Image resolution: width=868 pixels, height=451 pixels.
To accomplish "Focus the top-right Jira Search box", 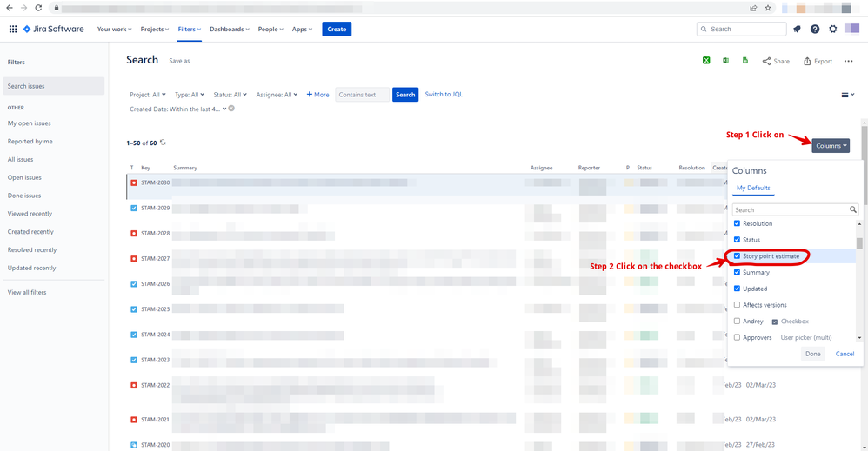I will point(741,29).
